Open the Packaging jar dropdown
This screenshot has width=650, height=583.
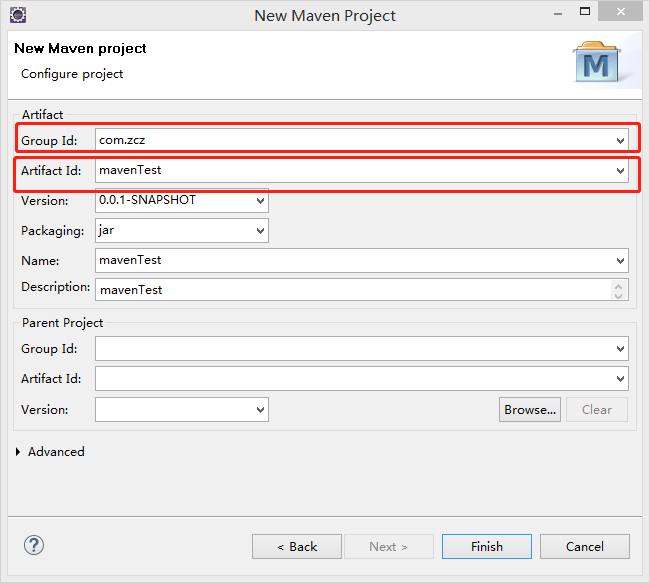260,231
